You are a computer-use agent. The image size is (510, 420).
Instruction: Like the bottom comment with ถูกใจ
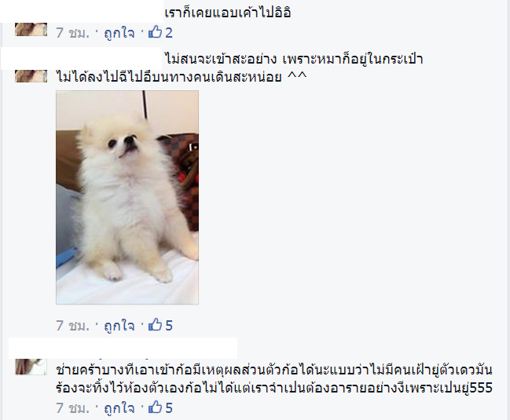119,408
